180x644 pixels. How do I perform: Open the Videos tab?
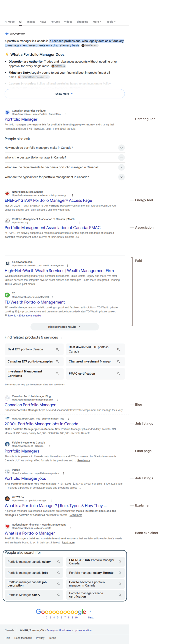click(68, 22)
